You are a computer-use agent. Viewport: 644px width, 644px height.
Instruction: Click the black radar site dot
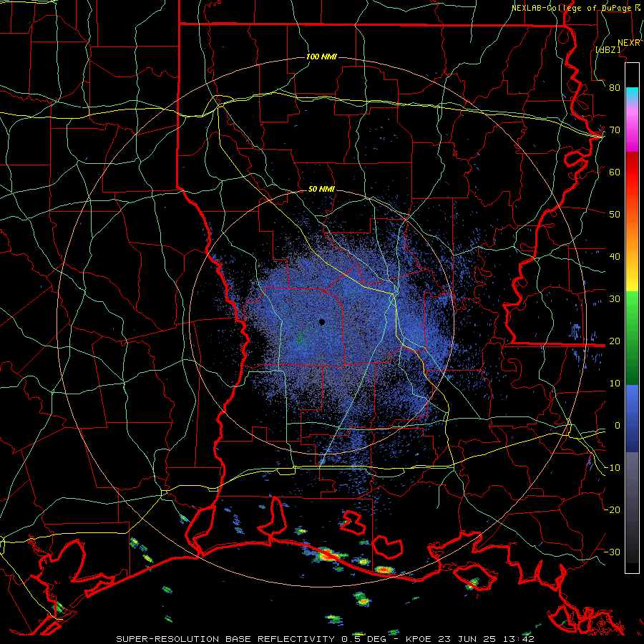coord(322,322)
